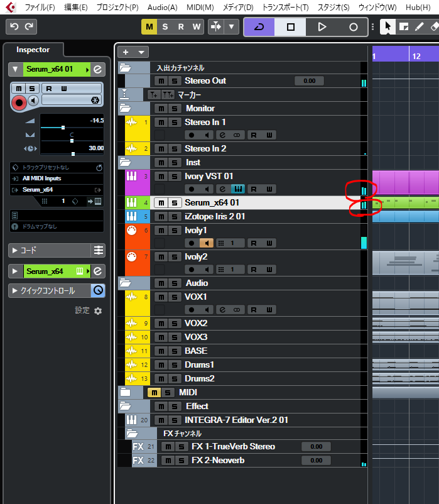439x504 pixels.
Task: Open the Audio(A) menu
Action: [162, 7]
